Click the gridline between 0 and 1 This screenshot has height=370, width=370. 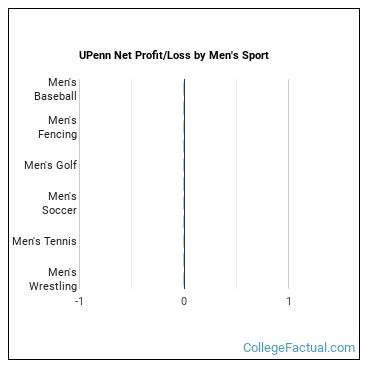tap(237, 184)
